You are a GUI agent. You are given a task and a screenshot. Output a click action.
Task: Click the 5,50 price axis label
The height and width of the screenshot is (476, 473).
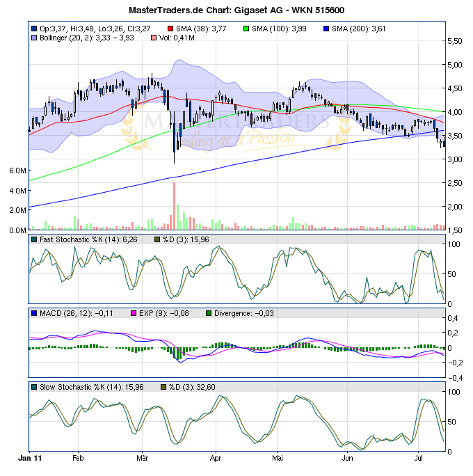click(455, 41)
